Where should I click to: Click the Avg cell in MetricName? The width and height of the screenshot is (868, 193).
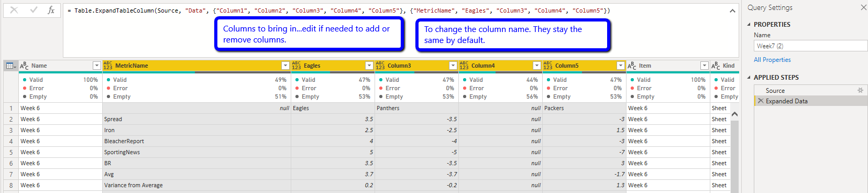(196, 174)
